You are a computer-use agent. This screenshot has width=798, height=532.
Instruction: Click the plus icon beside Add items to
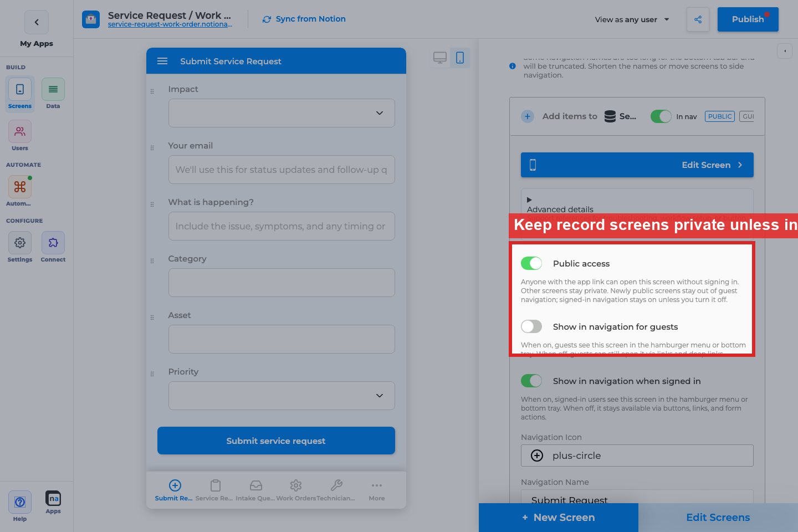tap(528, 116)
